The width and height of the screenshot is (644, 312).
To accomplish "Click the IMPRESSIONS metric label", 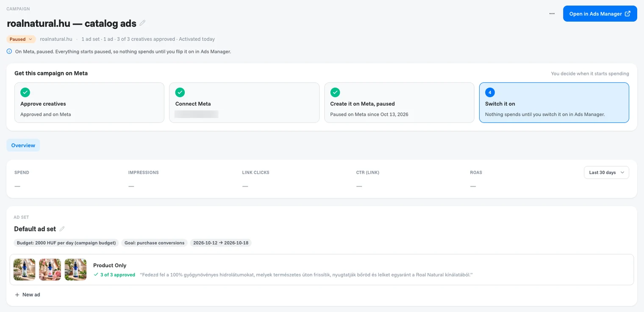I will point(144,173).
